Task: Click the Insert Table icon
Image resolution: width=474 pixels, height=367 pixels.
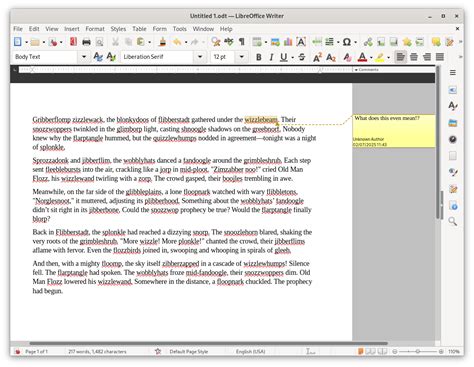Action: point(257,42)
